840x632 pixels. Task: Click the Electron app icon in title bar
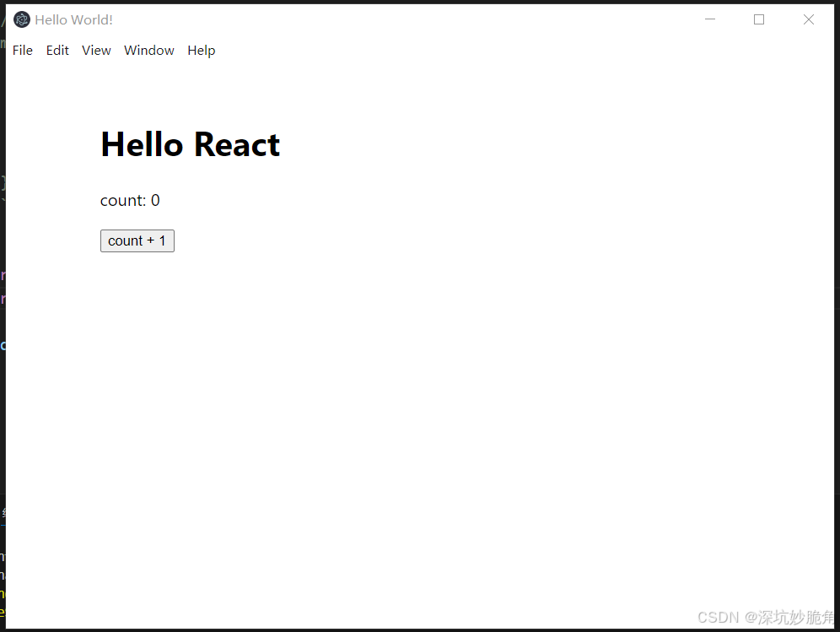21,20
